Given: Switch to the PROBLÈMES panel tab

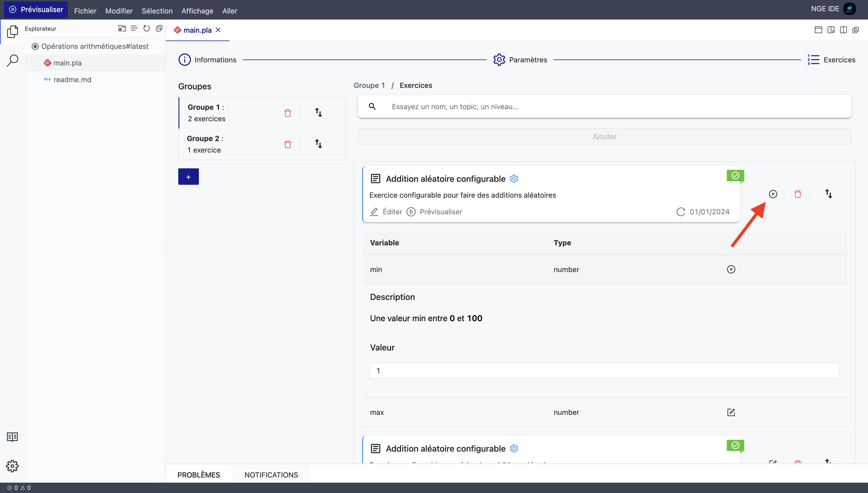Looking at the screenshot, I should point(199,475).
